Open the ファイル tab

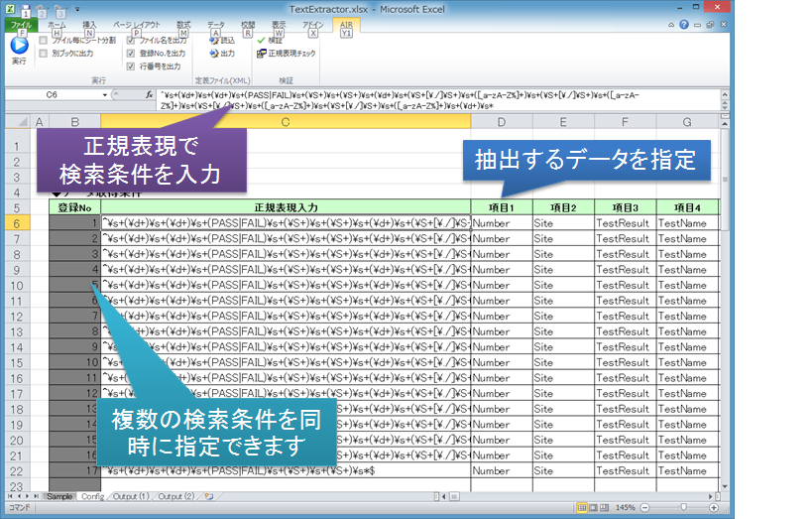tap(21, 25)
